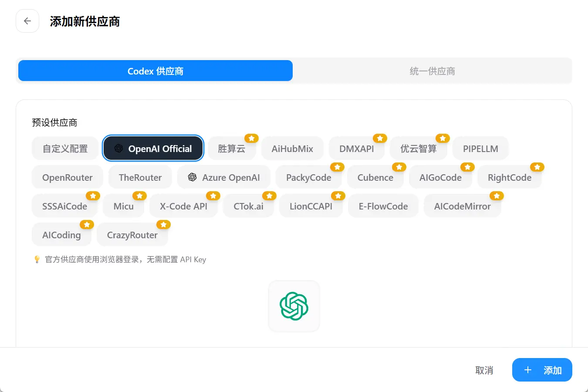Switch to the 统一供应商 tab
Viewport: 588px width, 392px height.
point(432,71)
